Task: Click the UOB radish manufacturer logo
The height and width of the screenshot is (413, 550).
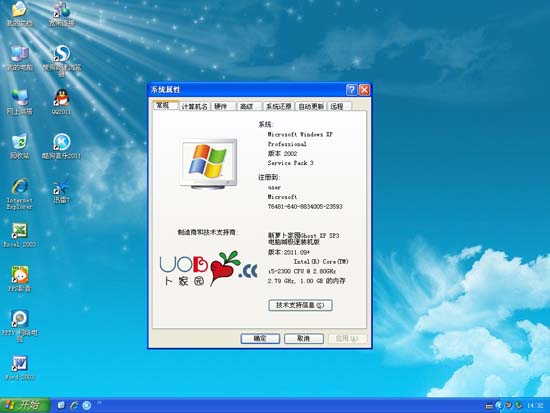Action: click(x=208, y=268)
